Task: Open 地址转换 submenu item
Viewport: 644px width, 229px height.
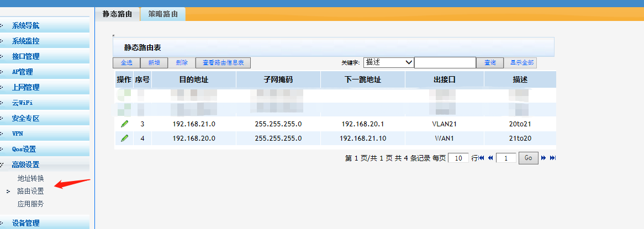Action: pyautogui.click(x=30, y=179)
